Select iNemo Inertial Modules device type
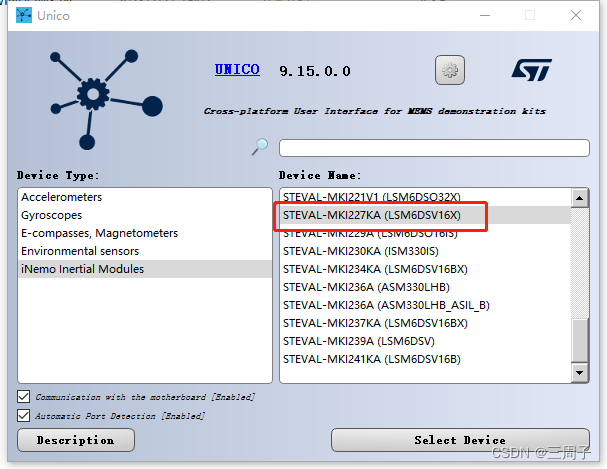Screen dimensions: 607x469 point(144,269)
